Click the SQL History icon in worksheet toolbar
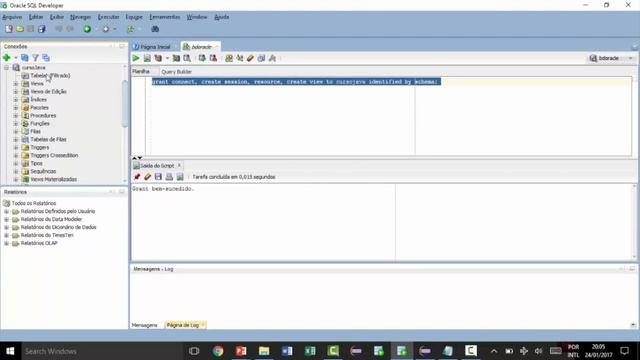 (261, 58)
